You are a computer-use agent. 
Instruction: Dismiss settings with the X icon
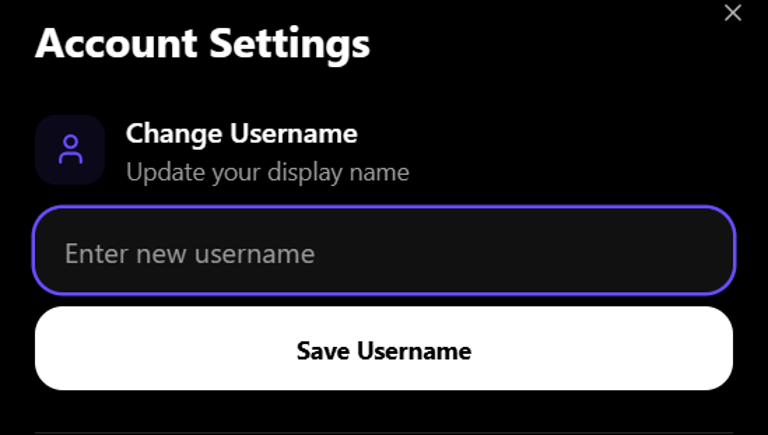click(x=733, y=13)
